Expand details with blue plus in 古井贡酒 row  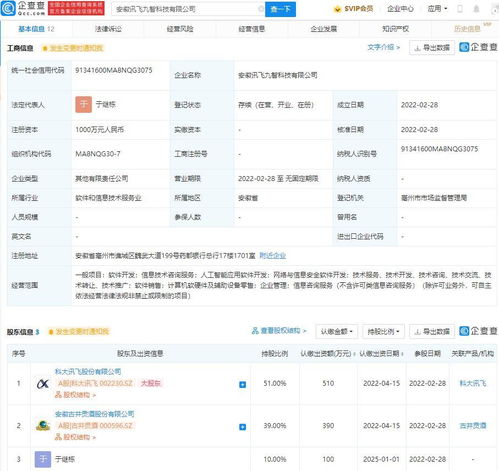243,427
